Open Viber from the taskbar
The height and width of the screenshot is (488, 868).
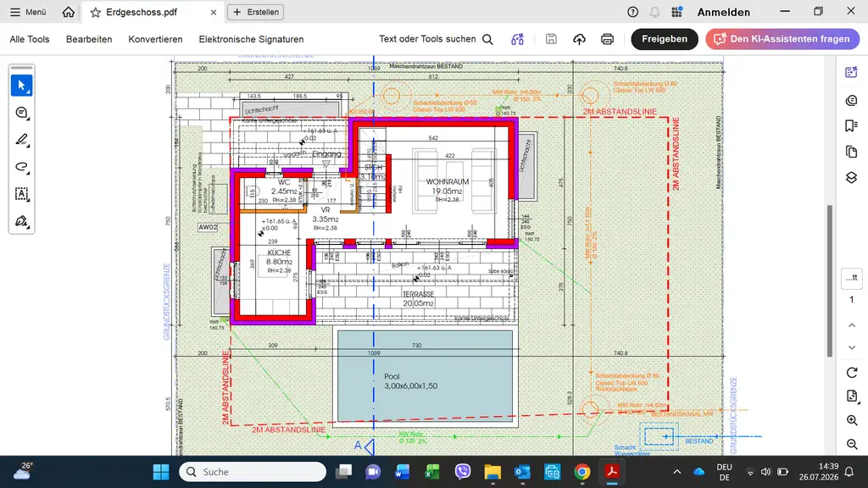coord(462,472)
